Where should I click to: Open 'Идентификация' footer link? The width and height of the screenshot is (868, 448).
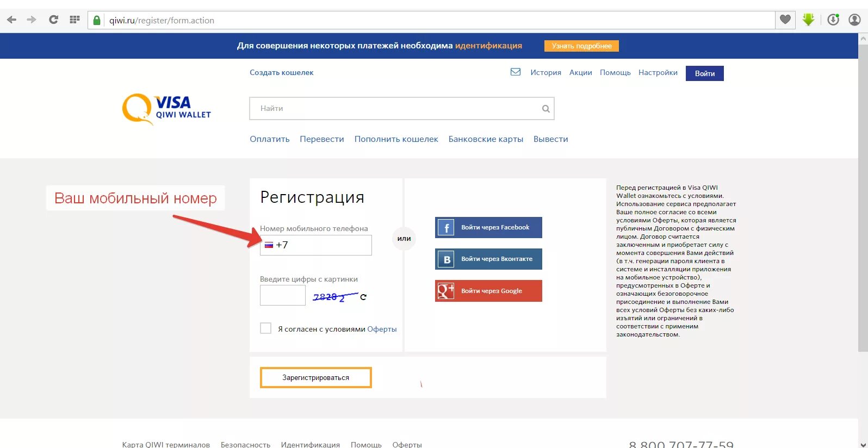310,444
